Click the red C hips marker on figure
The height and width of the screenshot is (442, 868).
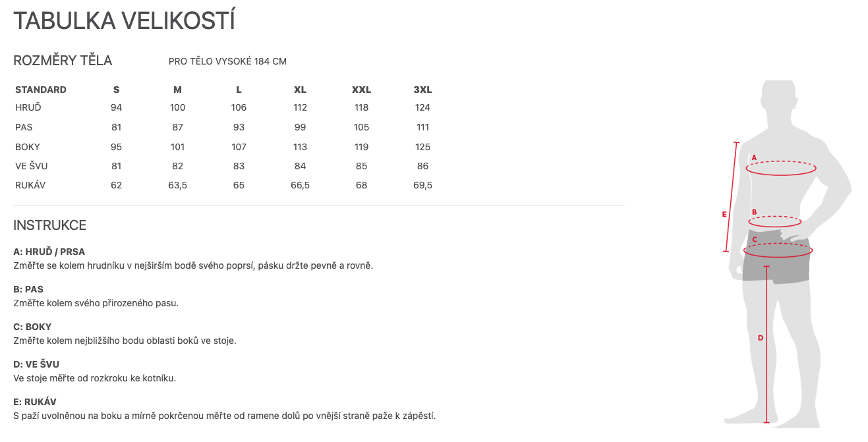click(755, 240)
